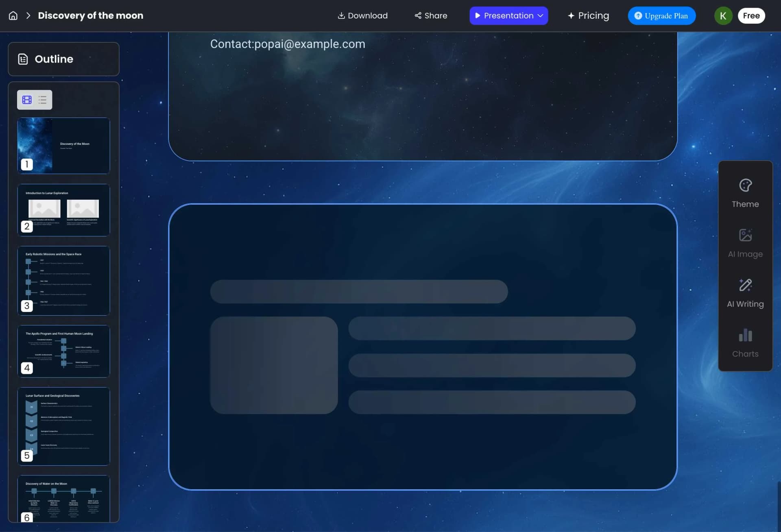The height and width of the screenshot is (532, 781).
Task: Select slide 5 Lunar Surface thumbnail
Action: pos(64,426)
